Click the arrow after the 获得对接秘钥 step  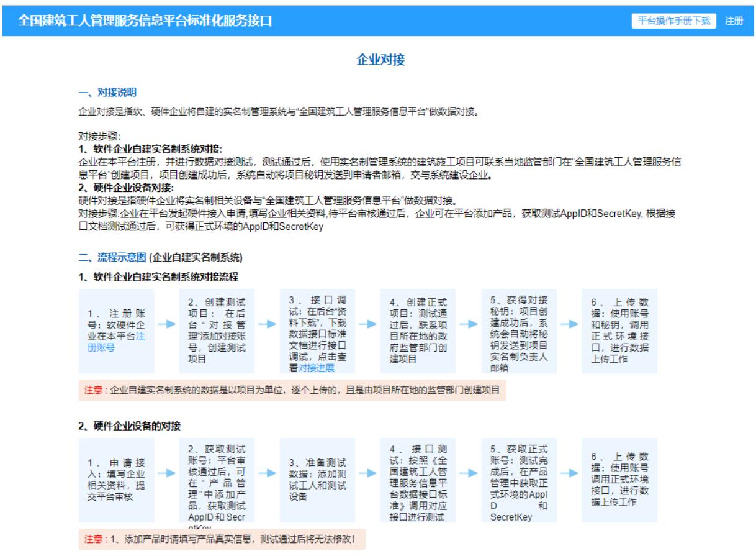tap(569, 324)
